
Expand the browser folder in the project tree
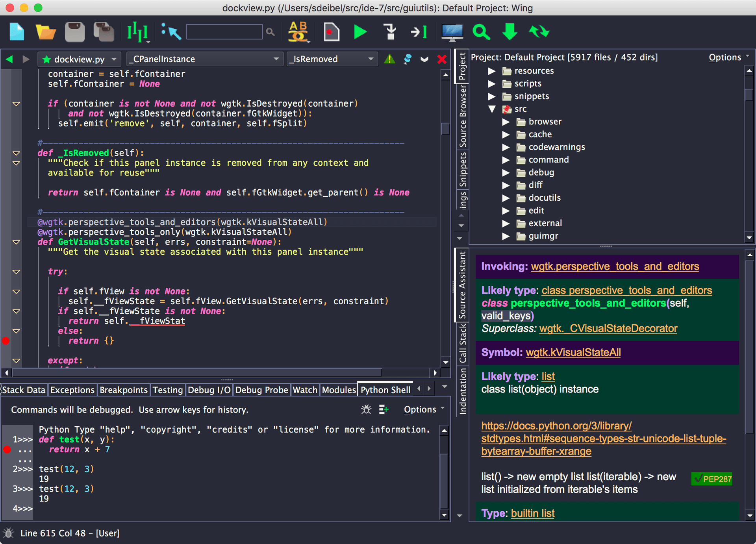pyautogui.click(x=506, y=122)
